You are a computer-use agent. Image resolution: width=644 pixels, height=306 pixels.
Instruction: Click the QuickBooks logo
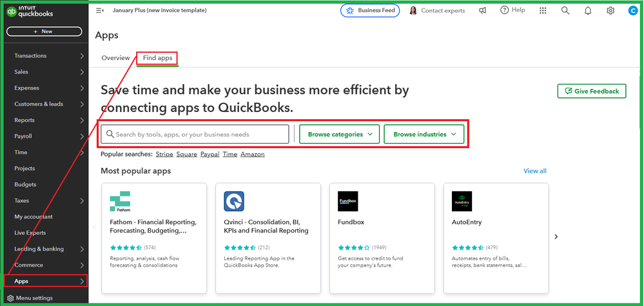pos(30,12)
